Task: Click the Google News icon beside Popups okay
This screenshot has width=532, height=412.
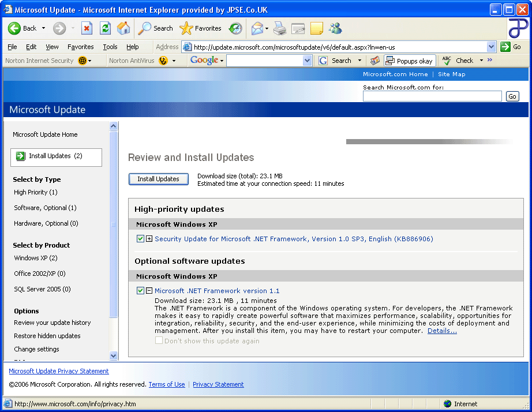Action: [x=375, y=61]
